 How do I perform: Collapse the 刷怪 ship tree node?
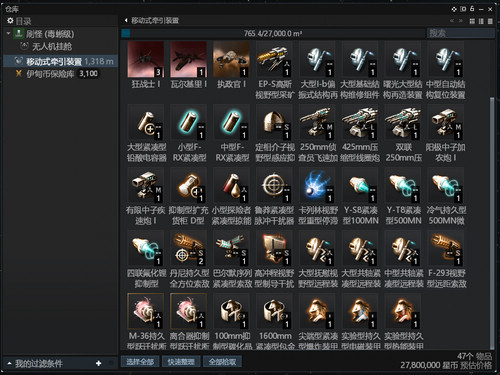tap(8, 33)
